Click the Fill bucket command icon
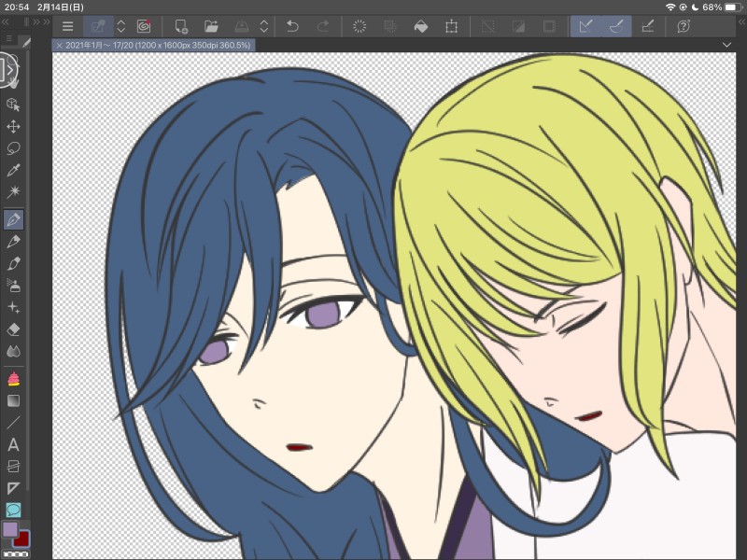 [x=421, y=26]
